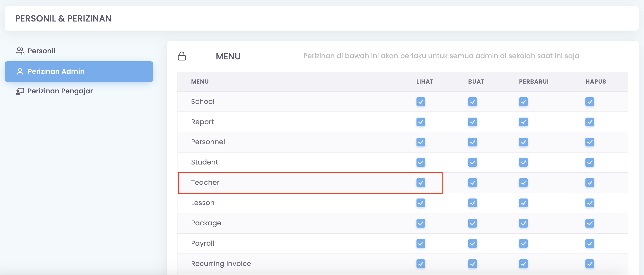The image size is (644, 275).
Task: Open the Personil tab
Action: point(41,51)
